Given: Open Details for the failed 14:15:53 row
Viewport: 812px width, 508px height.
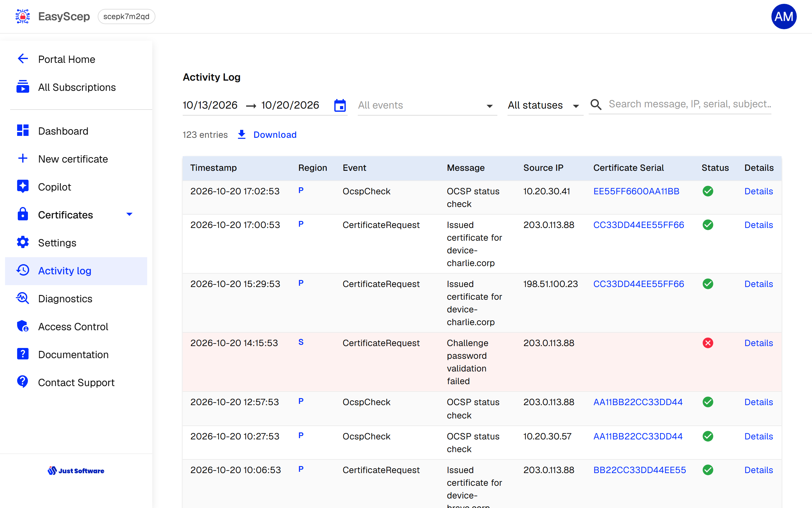Looking at the screenshot, I should (x=759, y=343).
